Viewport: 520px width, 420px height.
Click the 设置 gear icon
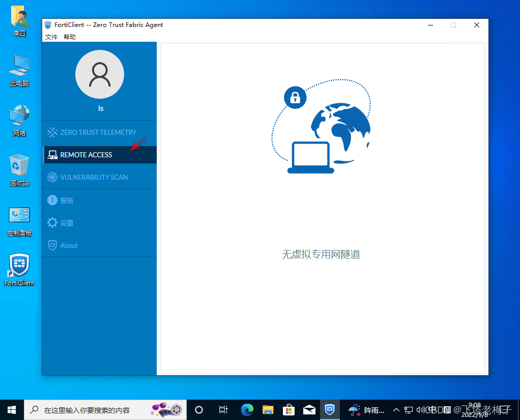click(52, 222)
